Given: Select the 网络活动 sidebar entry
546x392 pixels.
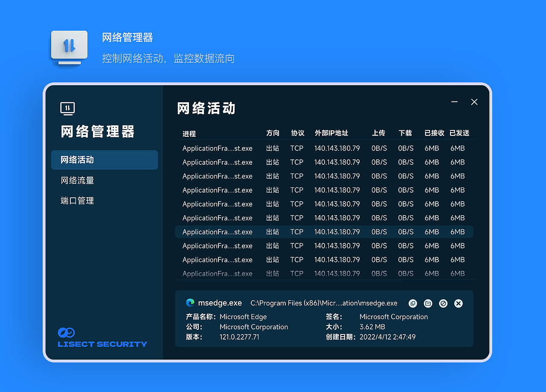Looking at the screenshot, I should (77, 160).
